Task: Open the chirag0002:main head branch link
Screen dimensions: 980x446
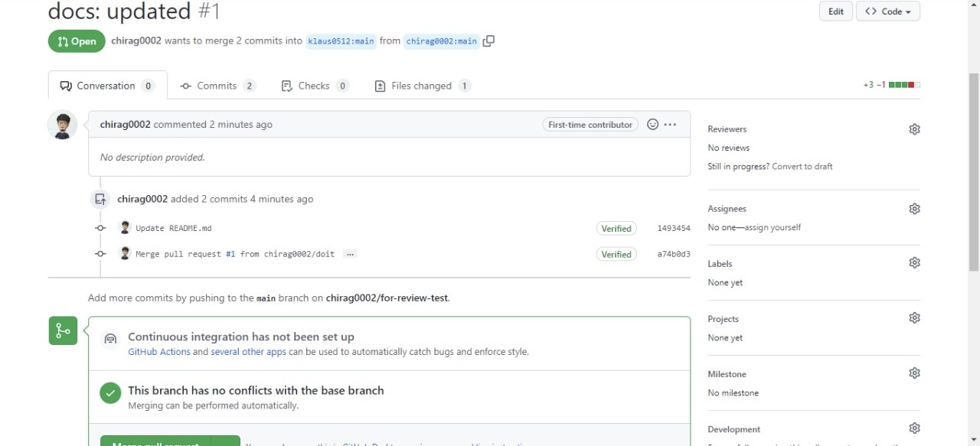Action: coord(442,41)
